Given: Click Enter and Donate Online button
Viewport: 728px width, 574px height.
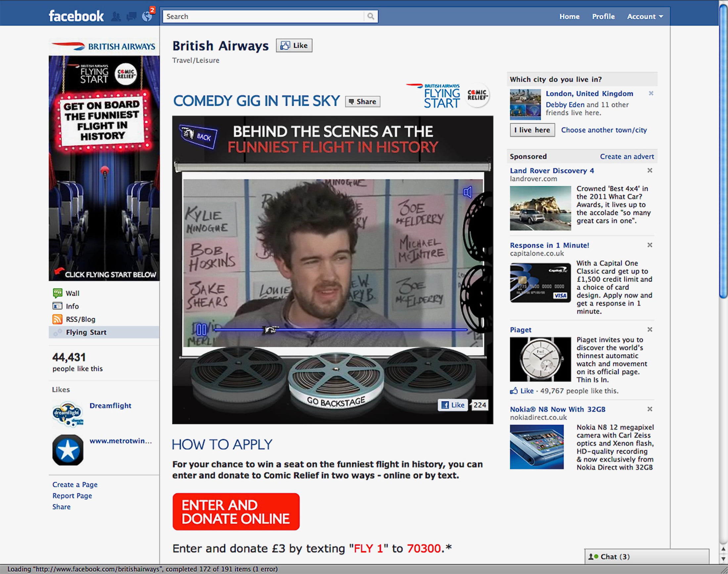Looking at the screenshot, I should [236, 512].
